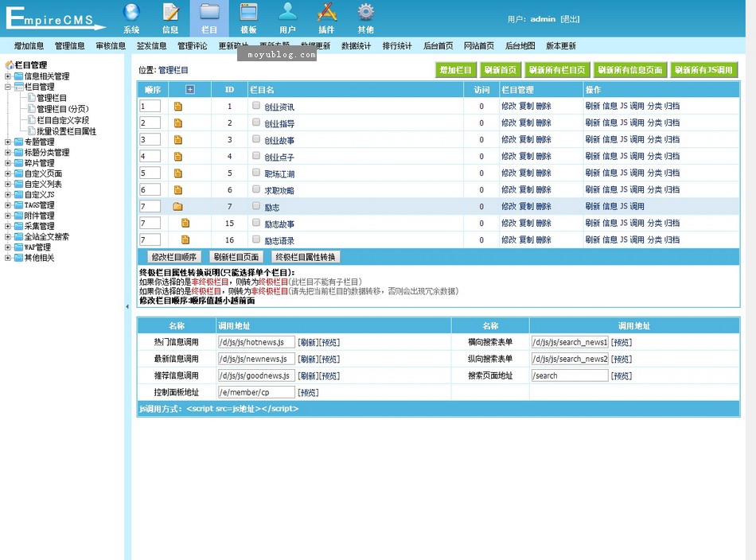The width and height of the screenshot is (756, 560).
Task: Click the EmpireCMS logo
Action: click(56, 18)
